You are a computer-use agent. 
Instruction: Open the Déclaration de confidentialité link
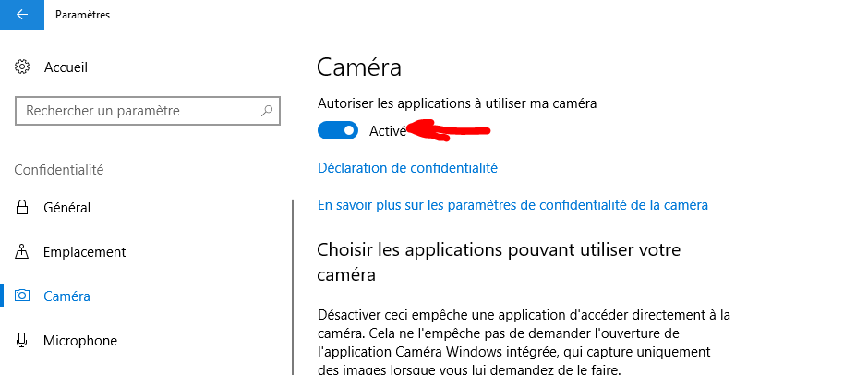(x=407, y=167)
